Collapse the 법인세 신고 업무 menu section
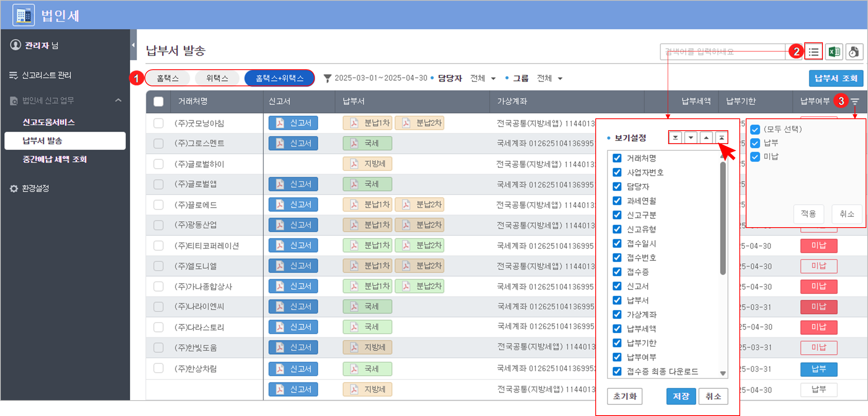This screenshot has width=868, height=416. tap(118, 101)
